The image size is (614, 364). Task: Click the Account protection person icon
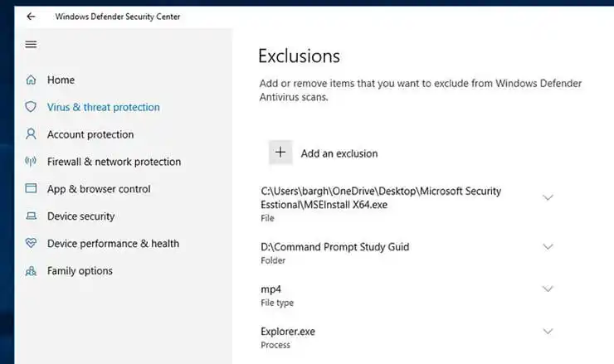(32, 134)
